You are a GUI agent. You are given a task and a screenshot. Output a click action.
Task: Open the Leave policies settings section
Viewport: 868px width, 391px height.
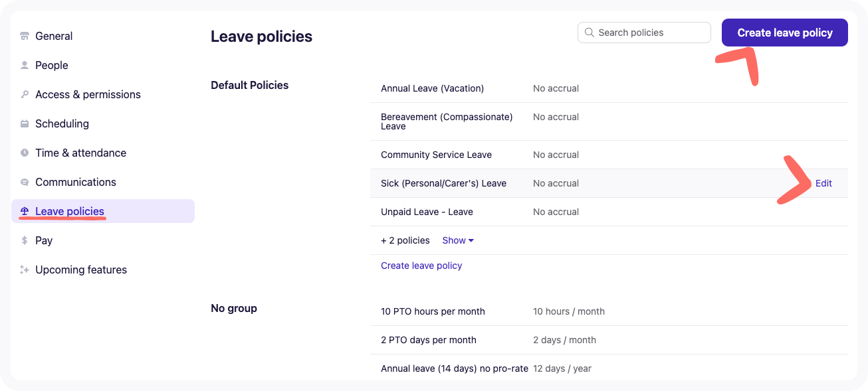pos(69,211)
